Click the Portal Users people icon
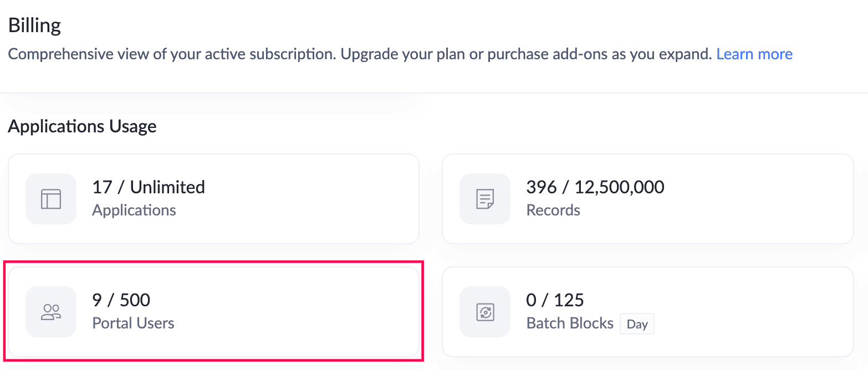This screenshot has width=868, height=370. click(x=51, y=312)
